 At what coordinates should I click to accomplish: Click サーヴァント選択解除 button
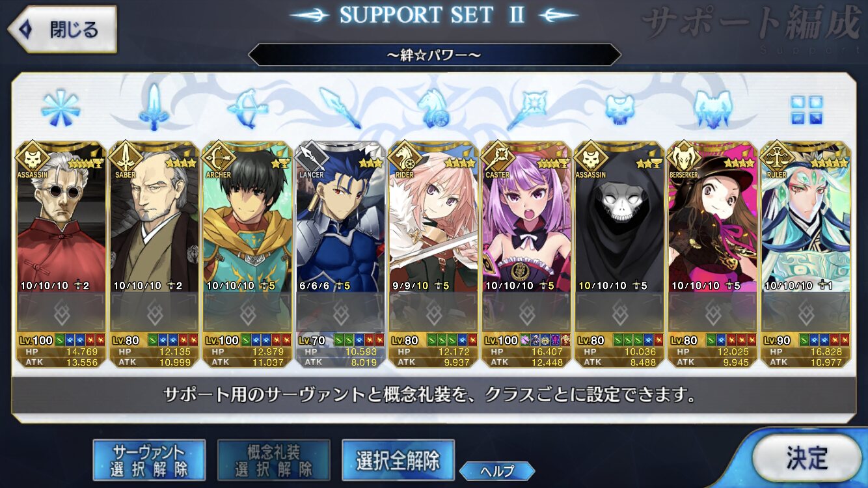coord(149,460)
